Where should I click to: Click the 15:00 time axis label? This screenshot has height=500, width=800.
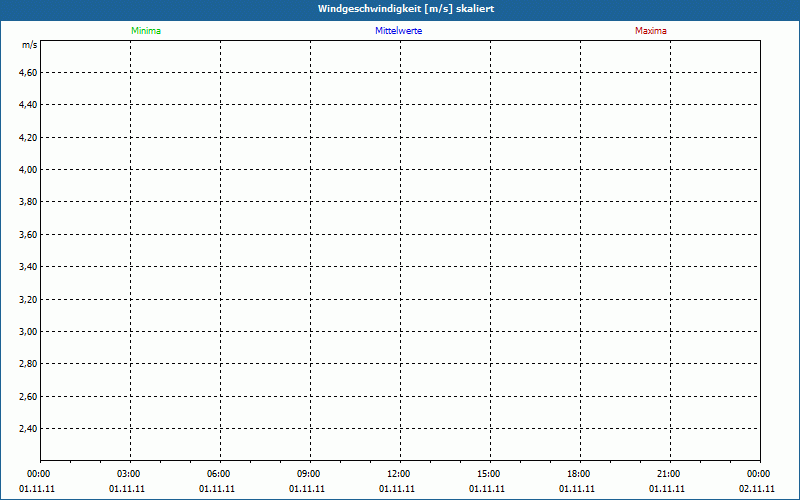(488, 474)
